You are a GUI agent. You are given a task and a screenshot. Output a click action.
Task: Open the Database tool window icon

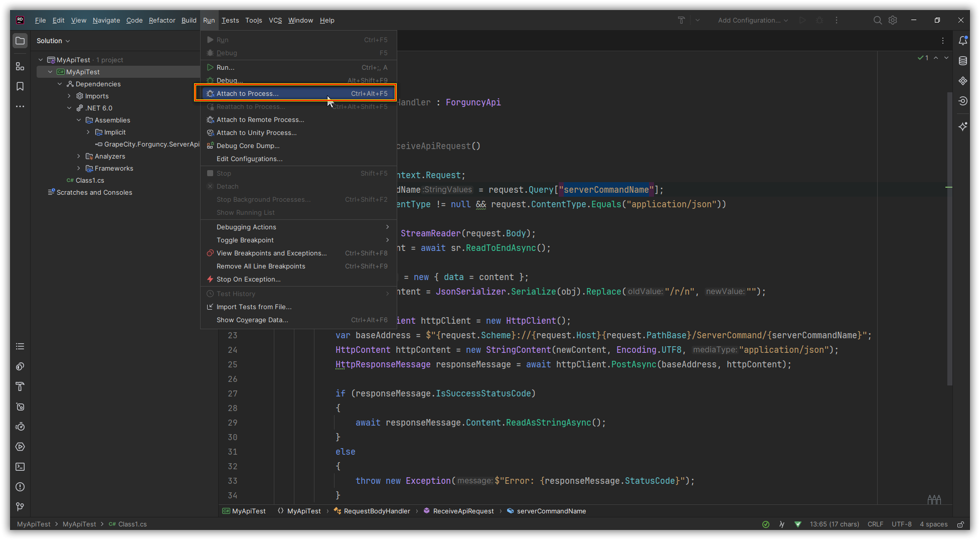tap(962, 61)
